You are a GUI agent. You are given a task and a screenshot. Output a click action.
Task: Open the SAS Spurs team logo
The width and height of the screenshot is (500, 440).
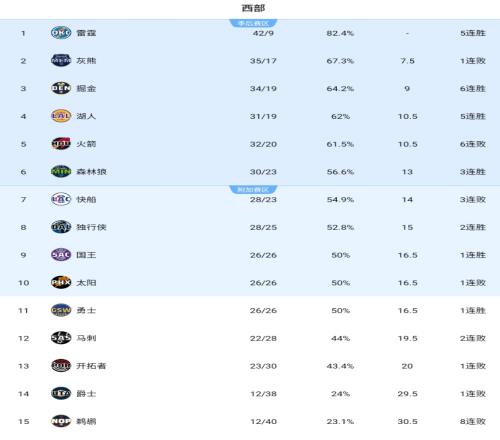point(61,338)
